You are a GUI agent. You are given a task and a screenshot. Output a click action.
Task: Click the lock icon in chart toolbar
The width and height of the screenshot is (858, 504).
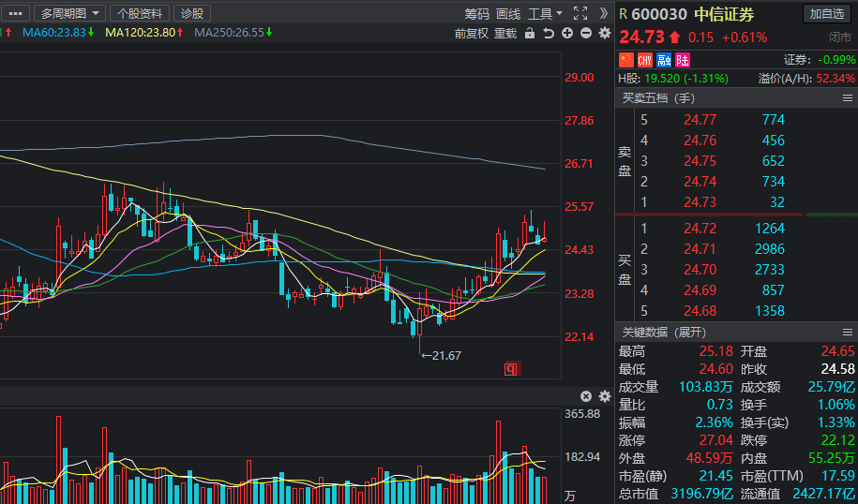pos(530,34)
